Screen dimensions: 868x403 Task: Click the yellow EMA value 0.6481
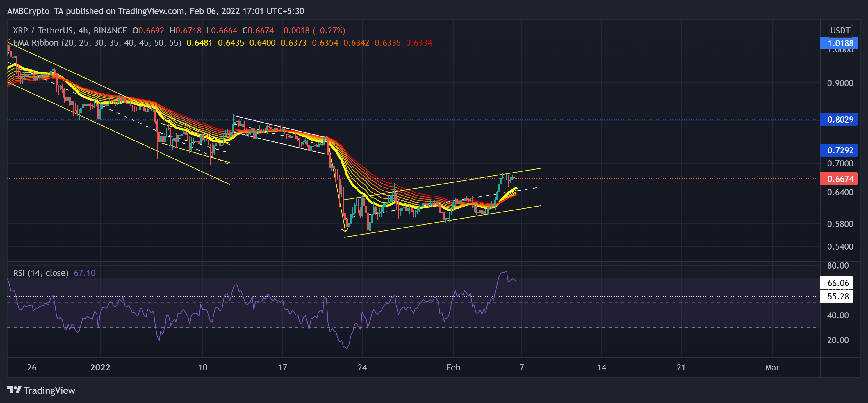[199, 43]
